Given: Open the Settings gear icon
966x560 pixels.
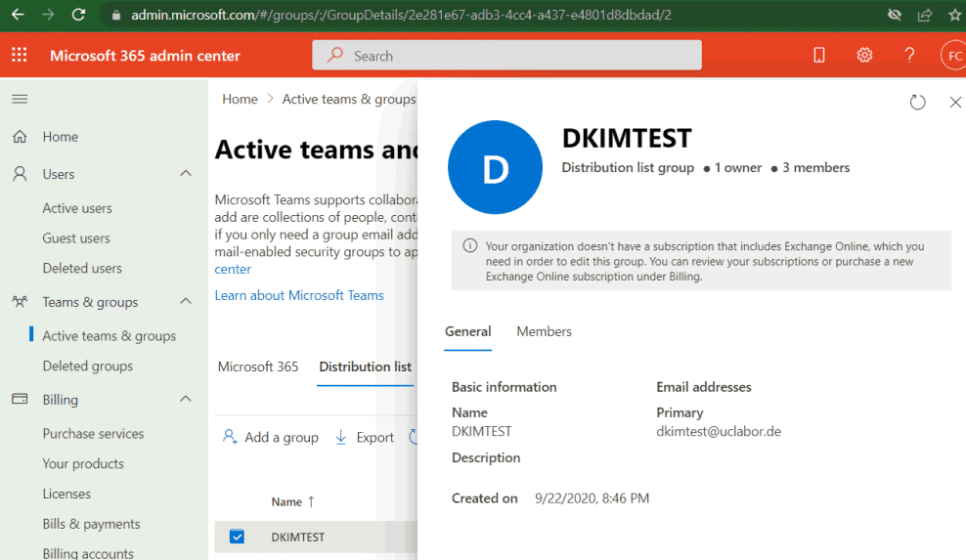Looking at the screenshot, I should pyautogui.click(x=864, y=56).
